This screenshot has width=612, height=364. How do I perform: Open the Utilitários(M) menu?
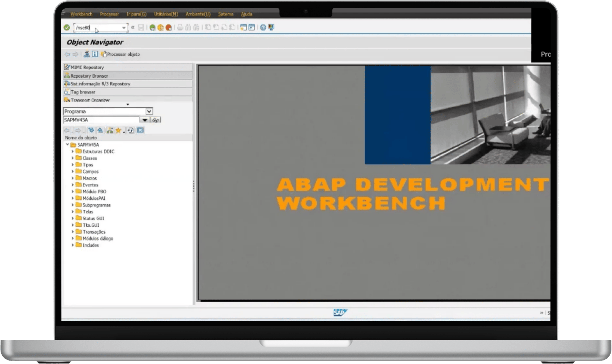(x=166, y=14)
